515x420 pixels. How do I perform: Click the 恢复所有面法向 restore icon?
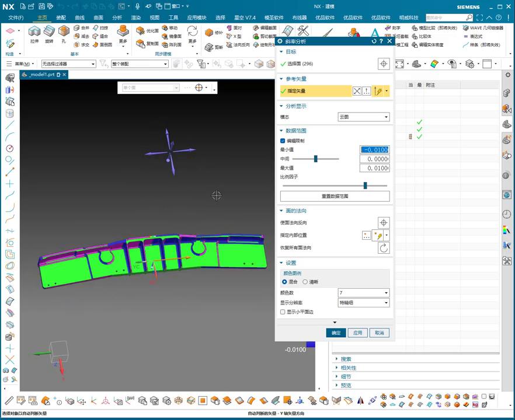[383, 248]
